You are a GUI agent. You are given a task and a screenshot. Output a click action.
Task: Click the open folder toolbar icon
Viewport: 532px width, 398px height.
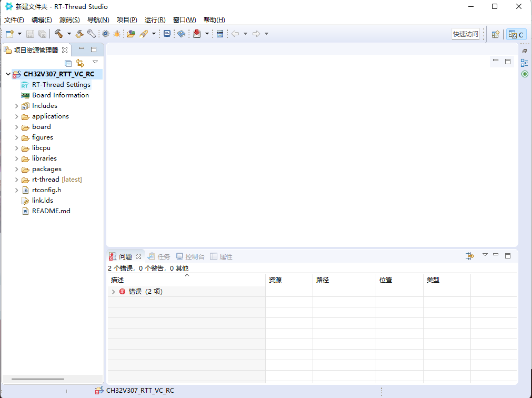pos(132,34)
